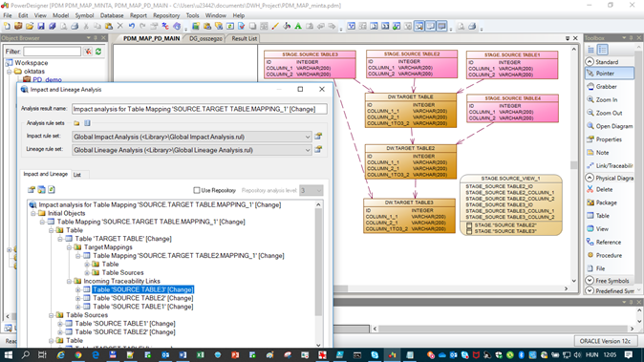The width and height of the screenshot is (644, 362).
Task: Switch to the Result List tab
Action: [x=244, y=38]
